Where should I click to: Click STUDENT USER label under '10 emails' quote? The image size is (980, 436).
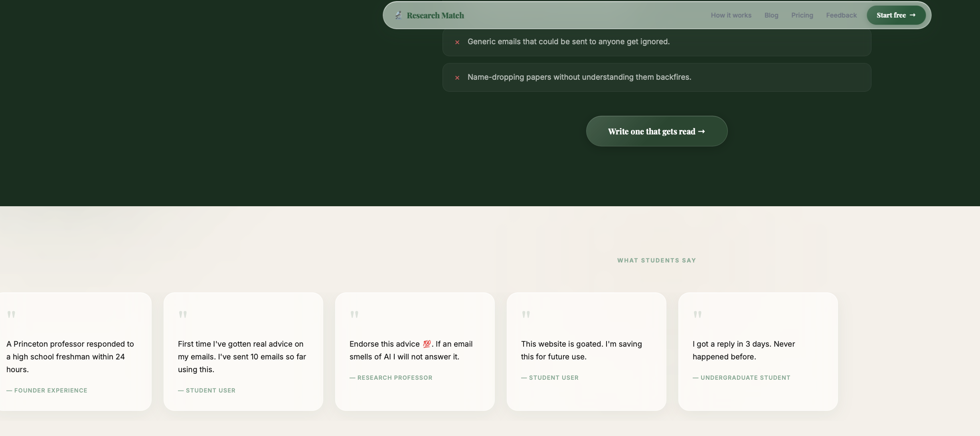tap(207, 391)
